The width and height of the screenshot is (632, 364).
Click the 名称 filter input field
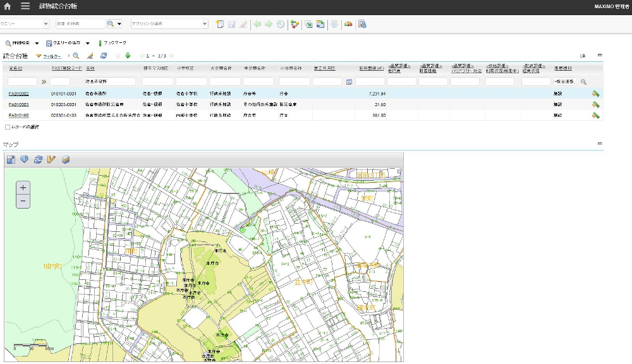[110, 82]
